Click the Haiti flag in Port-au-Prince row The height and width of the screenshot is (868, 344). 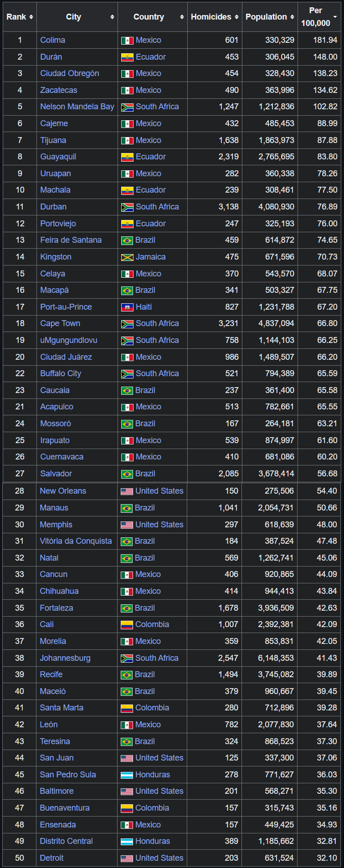point(127,307)
